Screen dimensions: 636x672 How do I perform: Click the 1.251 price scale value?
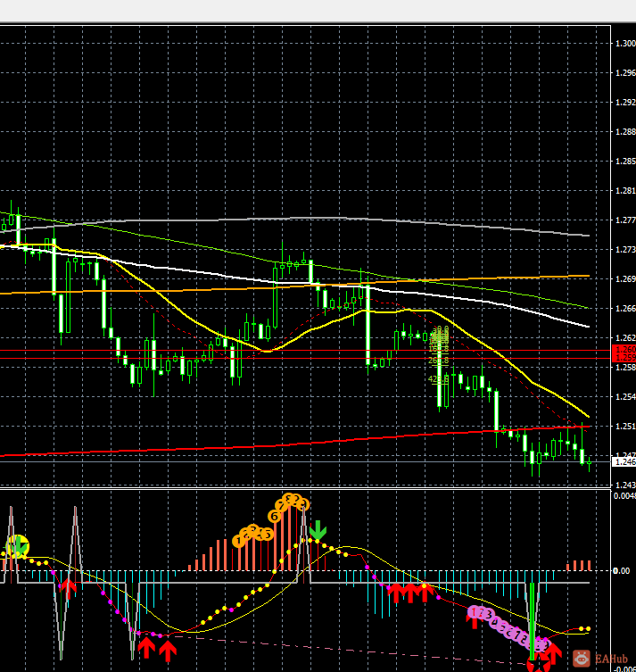point(625,427)
